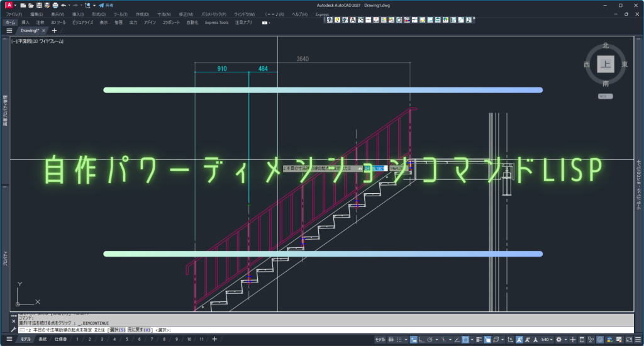The height and width of the screenshot is (346, 644).
Task: Click the dynamic input distance field
Action: (x=379, y=169)
